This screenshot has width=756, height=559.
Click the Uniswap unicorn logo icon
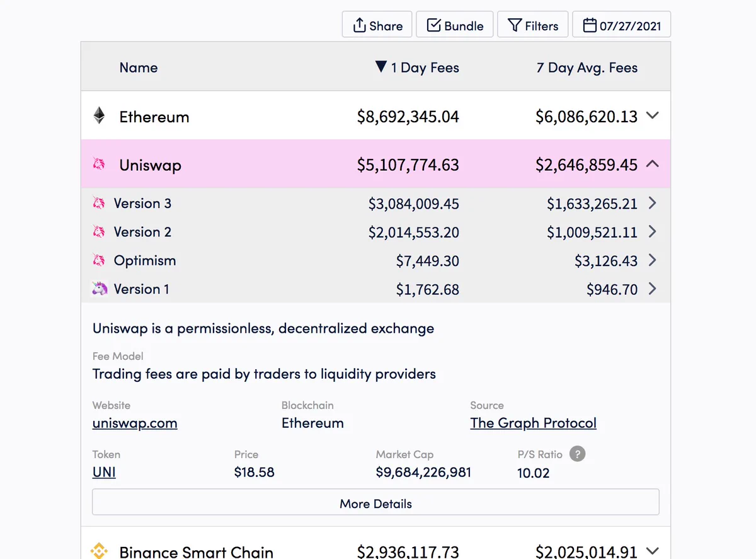(x=99, y=164)
